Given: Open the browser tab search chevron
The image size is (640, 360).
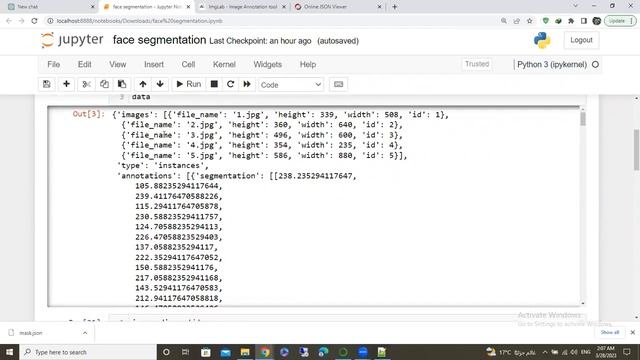Looking at the screenshot, I should pyautogui.click(x=576, y=6).
